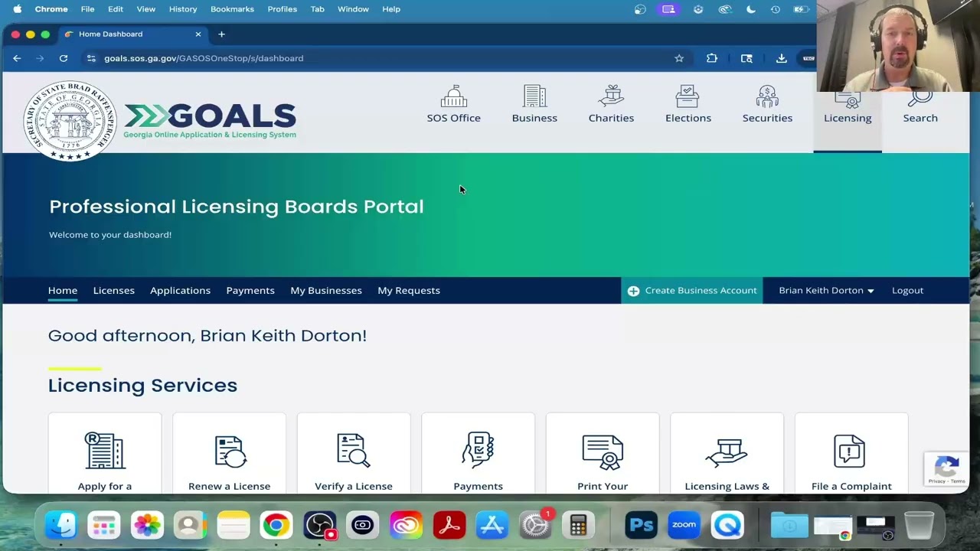Open the History menu
This screenshot has width=980, height=551.
[183, 9]
